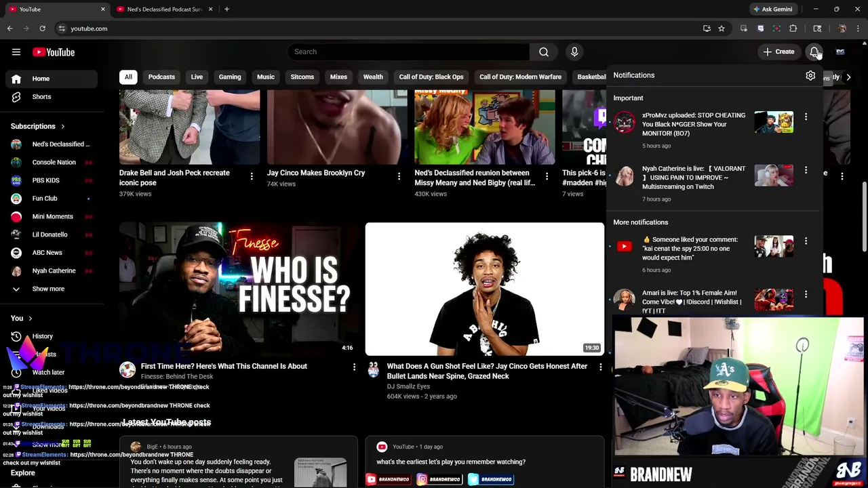Select the Wealth filter chip
The width and height of the screenshot is (868, 488).
coord(373,77)
